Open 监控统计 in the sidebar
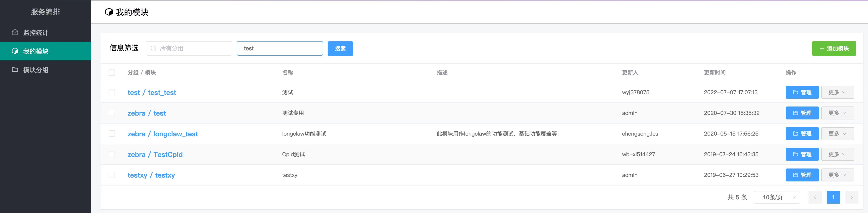Screen dimensions: 868x213 click(x=45, y=33)
